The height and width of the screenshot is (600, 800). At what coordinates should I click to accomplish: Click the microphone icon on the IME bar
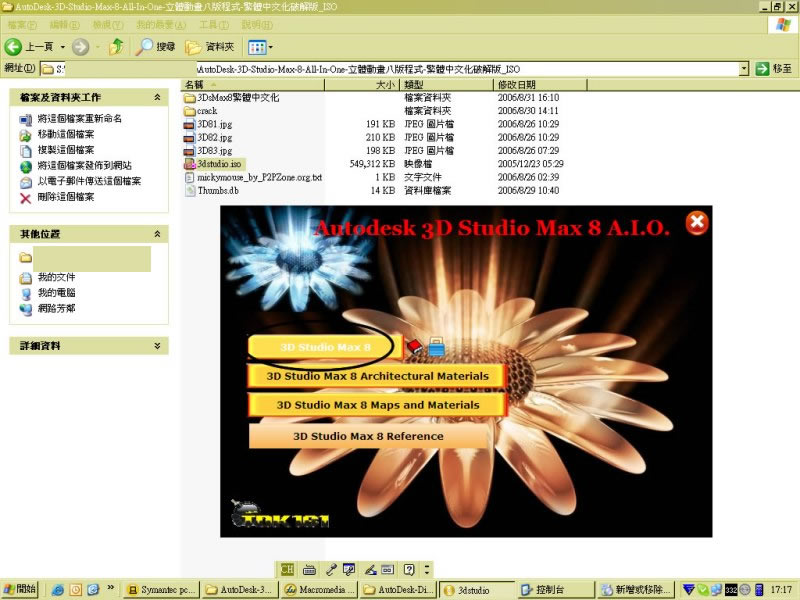[x=331, y=569]
